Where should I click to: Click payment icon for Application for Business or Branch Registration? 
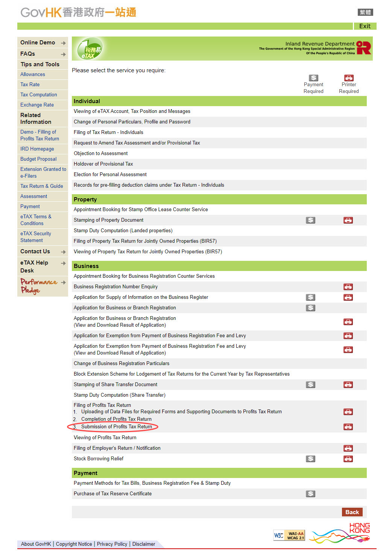click(x=310, y=308)
